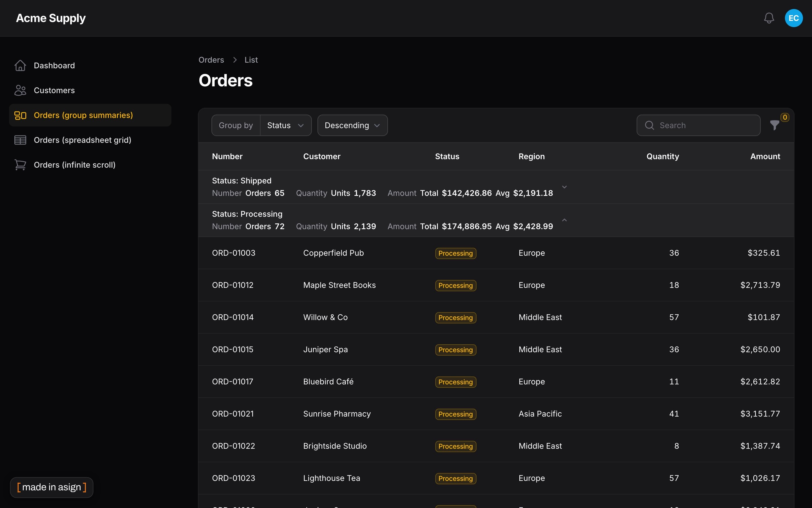The height and width of the screenshot is (508, 812).
Task: Go to Dashboard in sidebar
Action: click(x=90, y=65)
